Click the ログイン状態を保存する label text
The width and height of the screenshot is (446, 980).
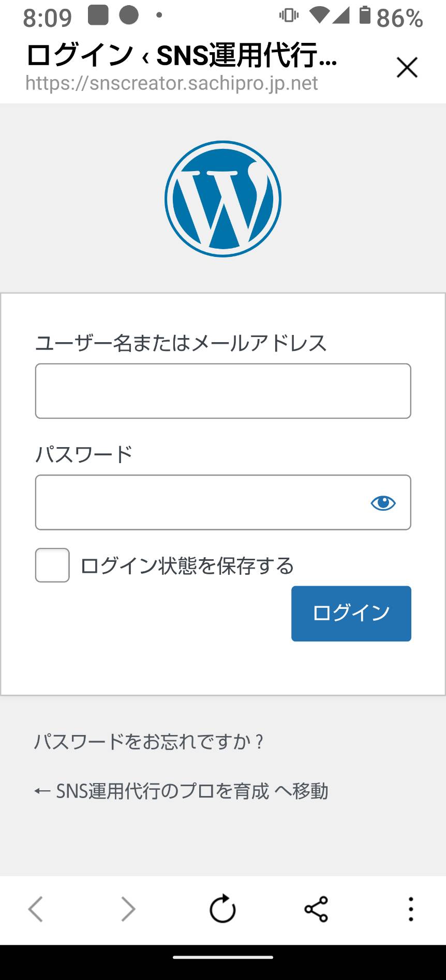[x=187, y=566]
